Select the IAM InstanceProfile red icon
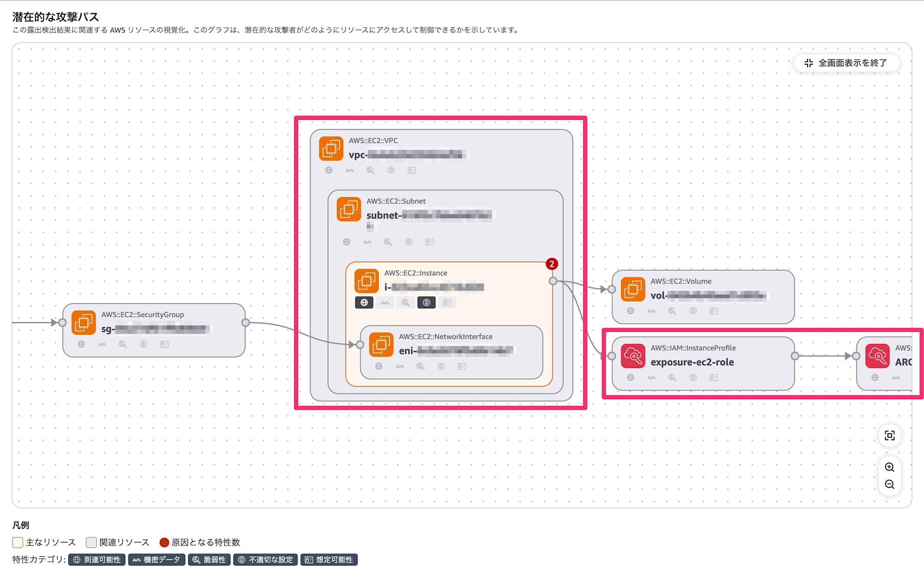This screenshot has width=924, height=578. pyautogui.click(x=633, y=356)
